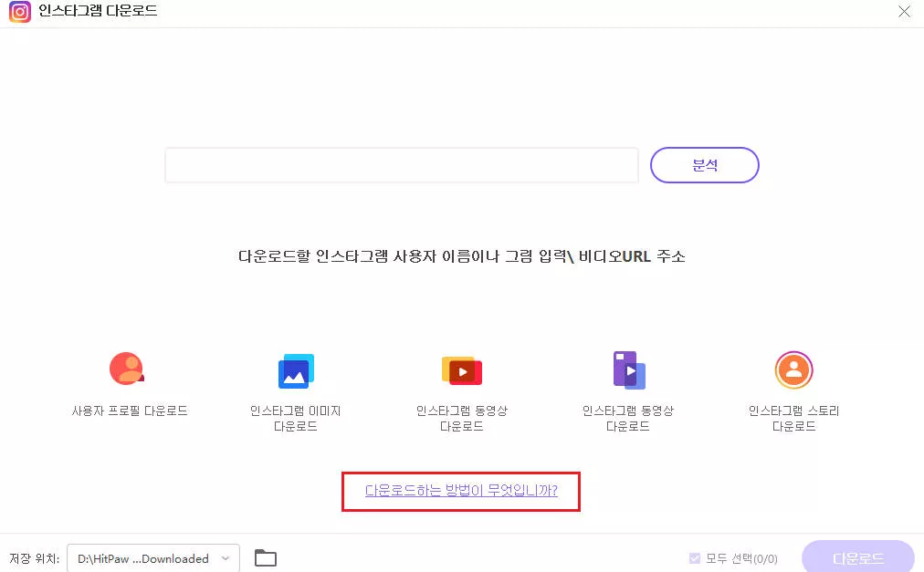Click the 저장 위치: label

pos(34,558)
